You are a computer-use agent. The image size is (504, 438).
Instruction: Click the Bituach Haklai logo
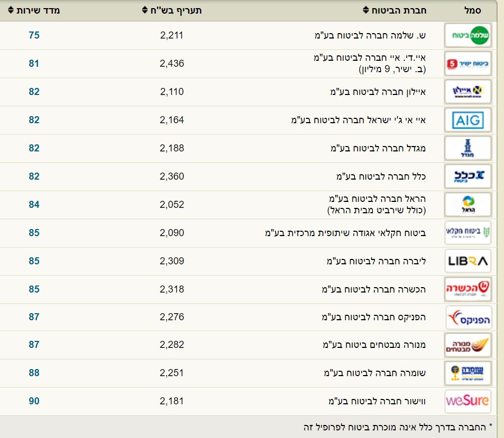468,233
